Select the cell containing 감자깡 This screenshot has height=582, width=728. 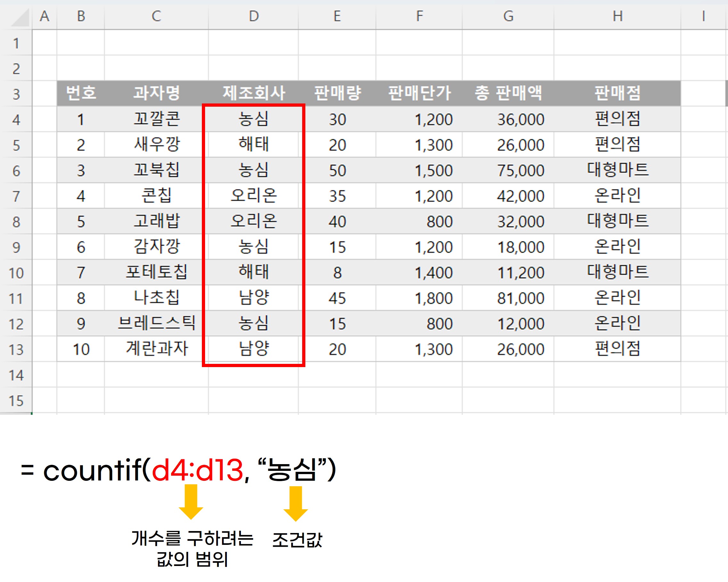156,247
